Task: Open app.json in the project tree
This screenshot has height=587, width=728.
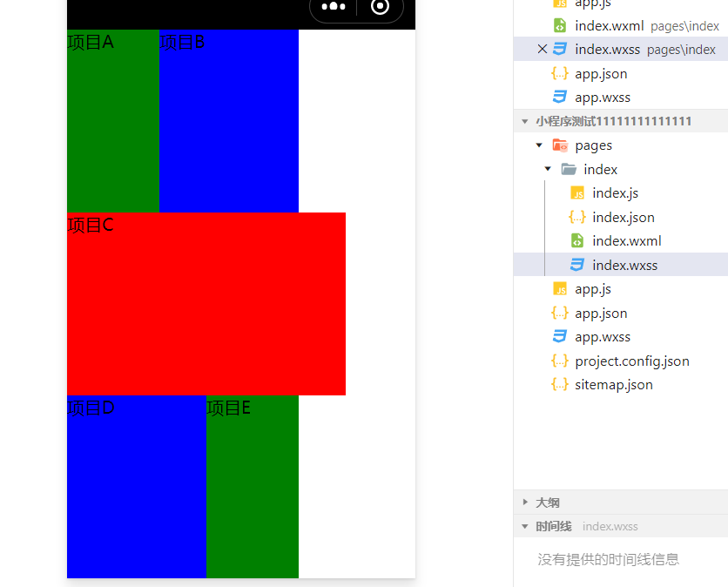Action: tap(621, 313)
